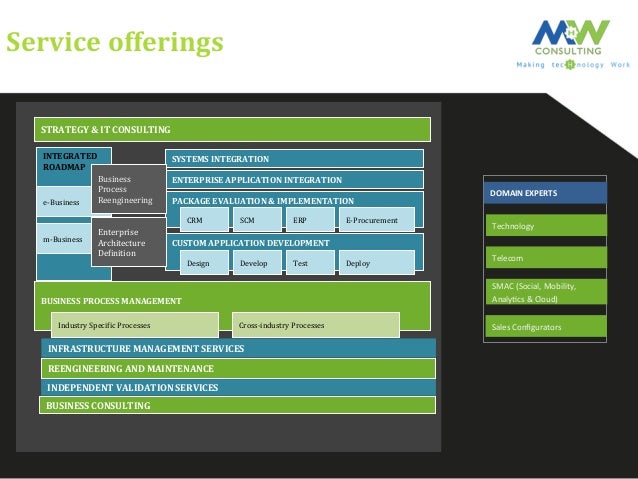Image resolution: width=638 pixels, height=479 pixels.
Task: Click Custom Application Development heading
Action: 251,243
